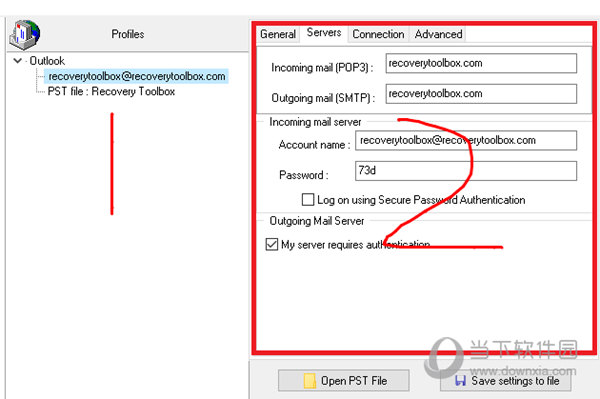
Task: Collapse the Outlook tree node
Action: [17, 60]
